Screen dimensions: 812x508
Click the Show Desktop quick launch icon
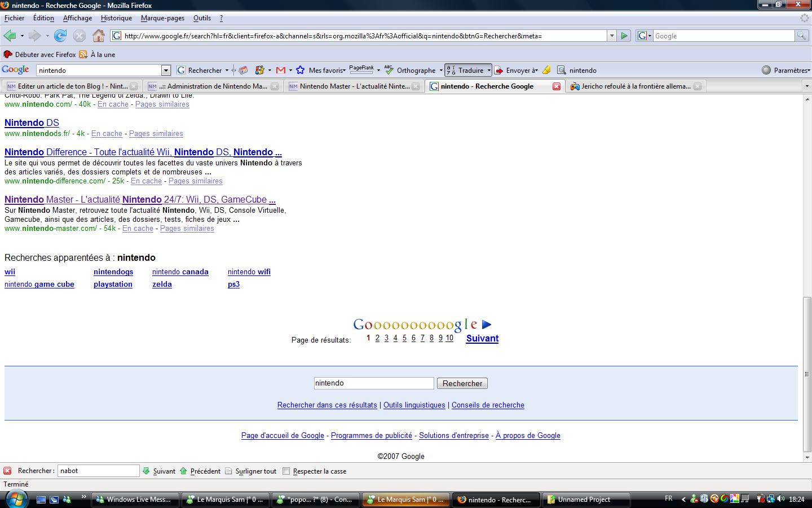[41, 500]
